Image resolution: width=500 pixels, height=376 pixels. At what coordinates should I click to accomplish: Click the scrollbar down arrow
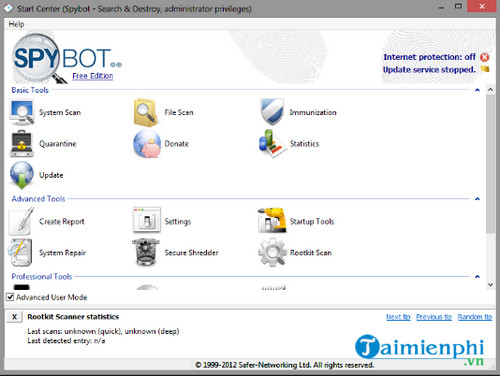point(490,285)
